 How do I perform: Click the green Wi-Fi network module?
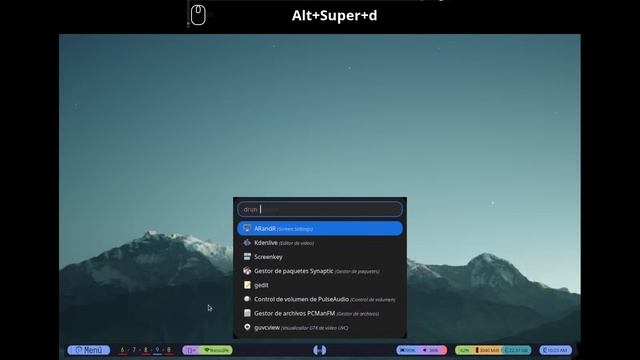216,350
